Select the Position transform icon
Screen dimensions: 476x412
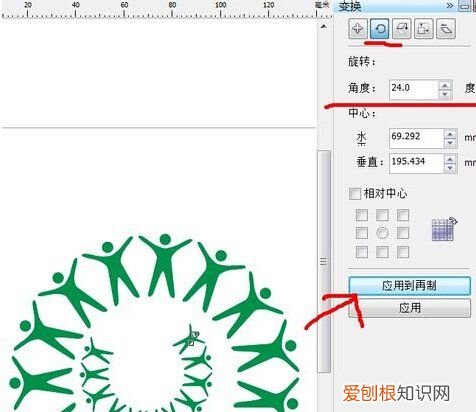point(358,29)
